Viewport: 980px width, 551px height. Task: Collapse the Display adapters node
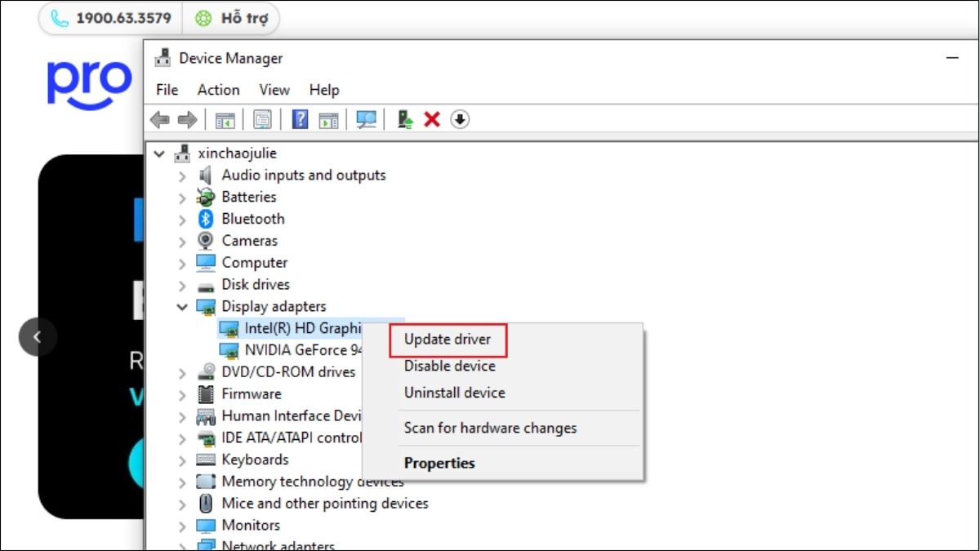[x=182, y=307]
